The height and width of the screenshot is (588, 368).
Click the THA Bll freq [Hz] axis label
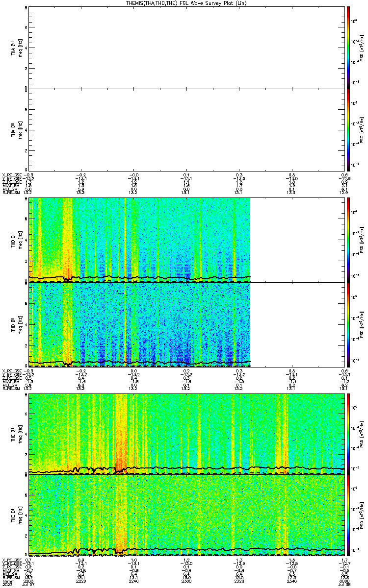20,130
